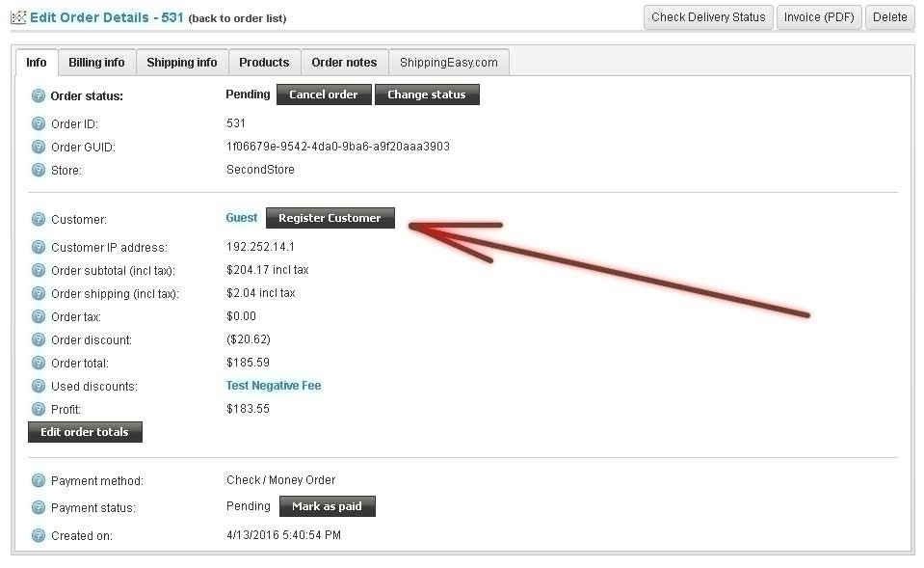Click the Register Customer button

click(x=330, y=218)
